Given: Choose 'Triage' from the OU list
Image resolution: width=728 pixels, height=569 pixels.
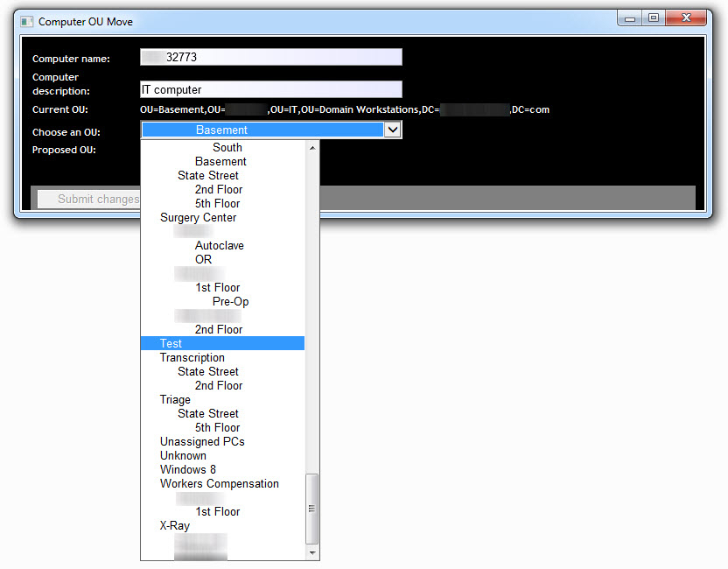Looking at the screenshot, I should (x=175, y=399).
